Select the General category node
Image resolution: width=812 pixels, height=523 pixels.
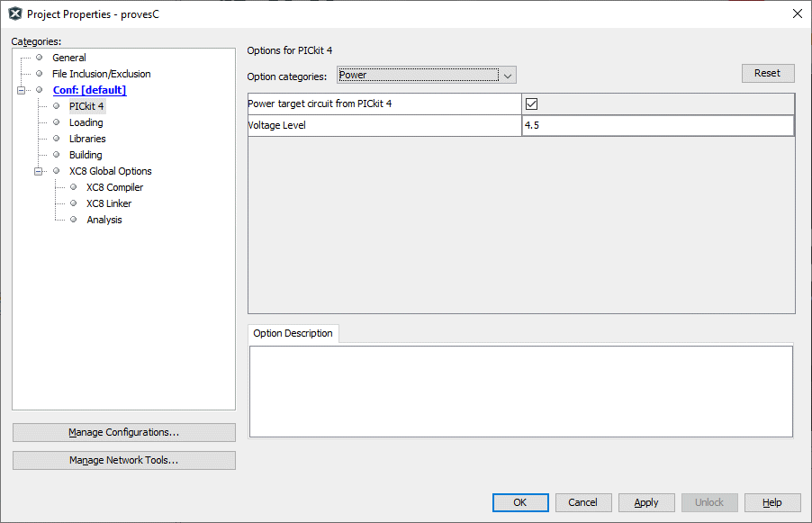tap(68, 58)
